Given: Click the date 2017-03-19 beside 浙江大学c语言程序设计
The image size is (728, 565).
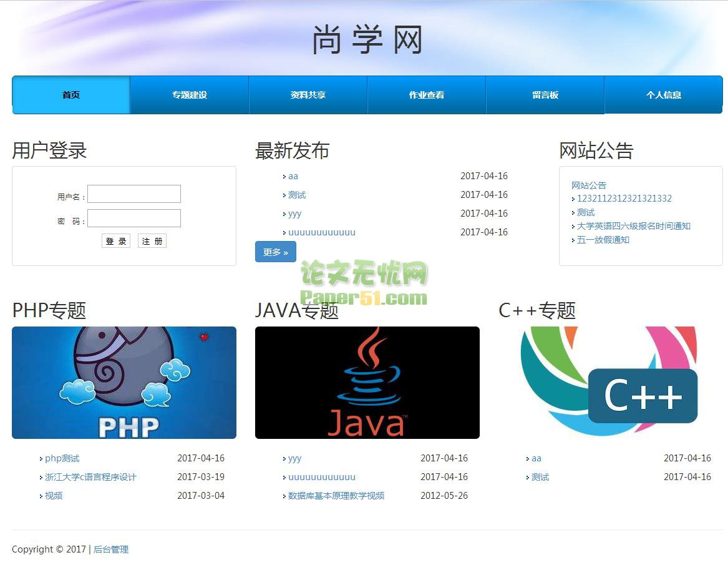Looking at the screenshot, I should [201, 477].
